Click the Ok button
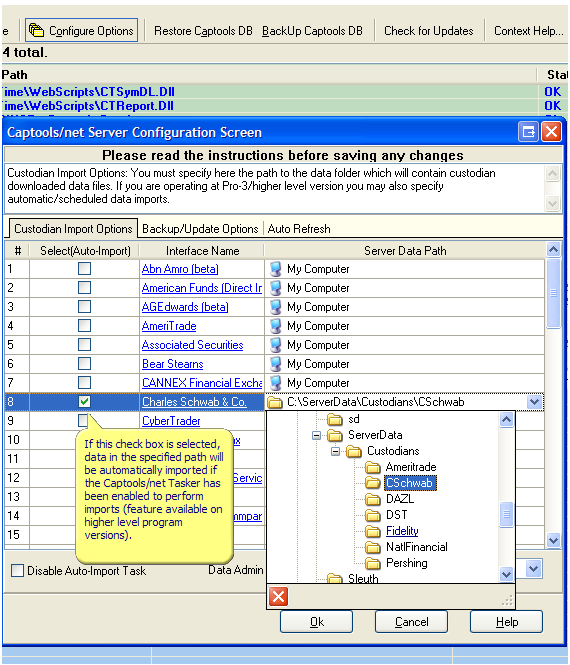The height and width of the screenshot is (665, 570). click(x=316, y=622)
